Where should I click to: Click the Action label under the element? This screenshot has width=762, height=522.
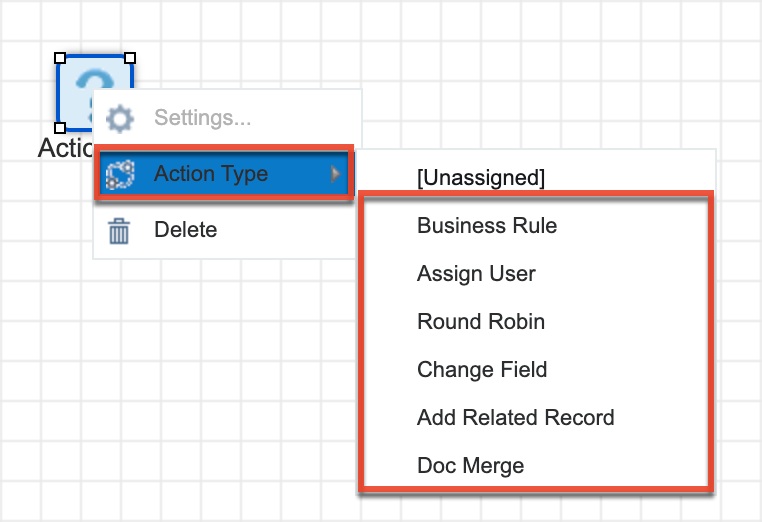point(62,149)
